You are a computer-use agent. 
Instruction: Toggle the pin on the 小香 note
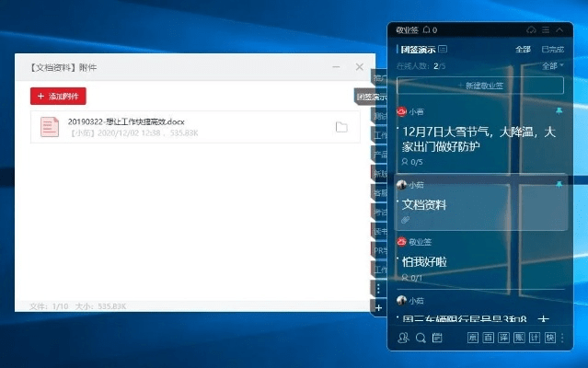coord(559,109)
